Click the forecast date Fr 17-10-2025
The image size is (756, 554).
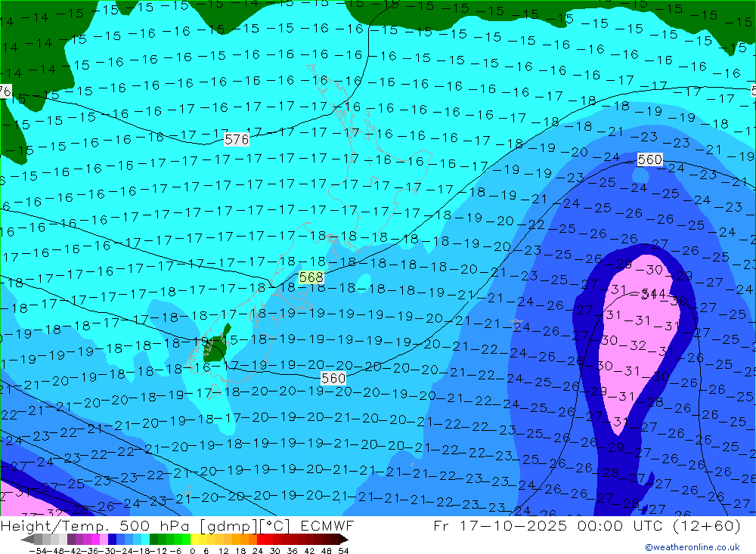tap(500, 525)
